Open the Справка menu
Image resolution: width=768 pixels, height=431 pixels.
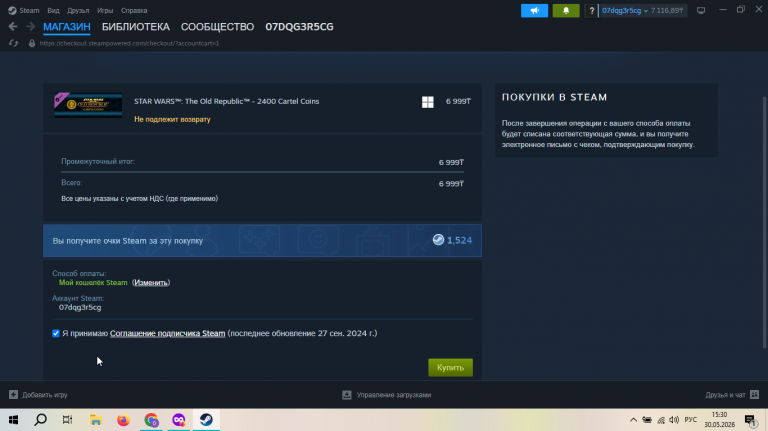coord(134,10)
